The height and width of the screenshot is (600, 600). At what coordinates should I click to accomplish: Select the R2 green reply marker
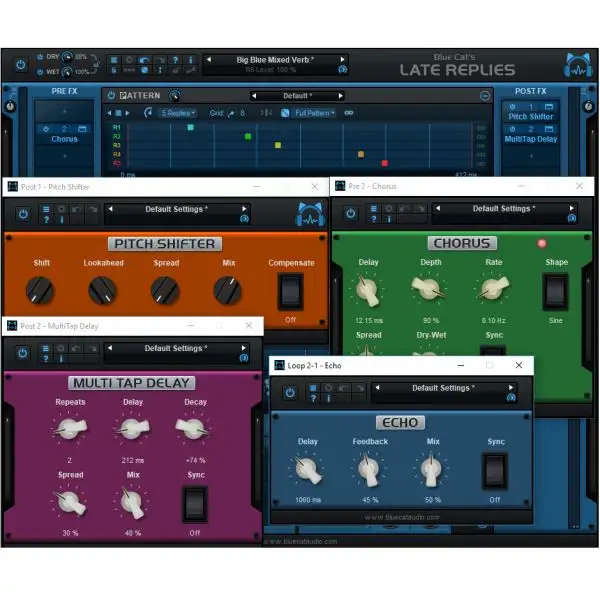(x=248, y=136)
